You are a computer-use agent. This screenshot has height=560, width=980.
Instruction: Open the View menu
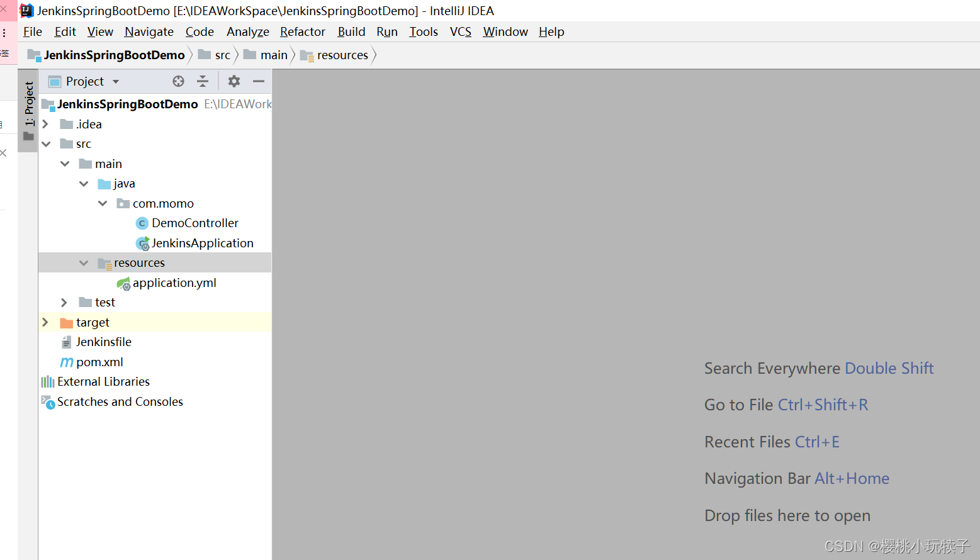tap(100, 31)
